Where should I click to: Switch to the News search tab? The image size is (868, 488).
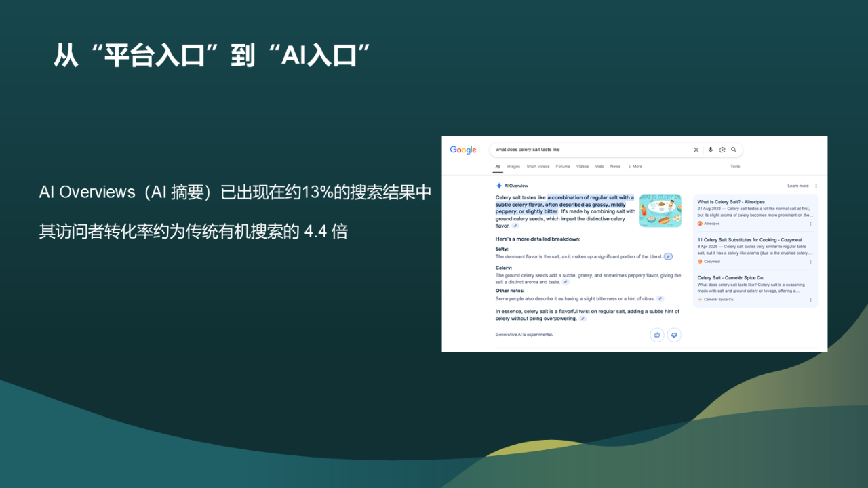coord(616,166)
